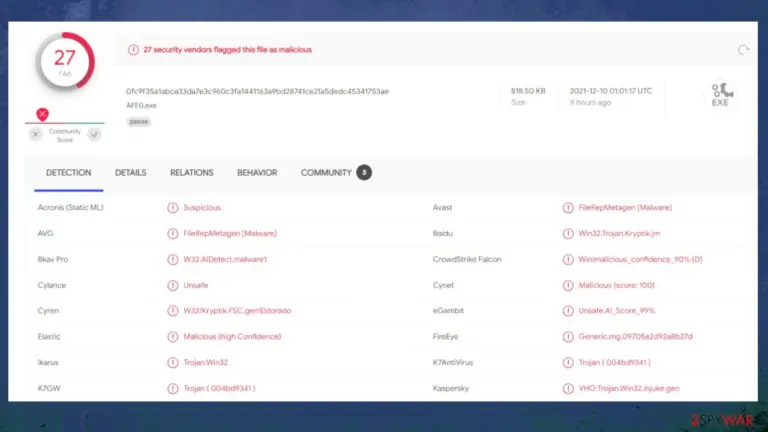Click the Unsafe result for Cylance
The width and height of the screenshot is (768, 432).
tap(195, 286)
